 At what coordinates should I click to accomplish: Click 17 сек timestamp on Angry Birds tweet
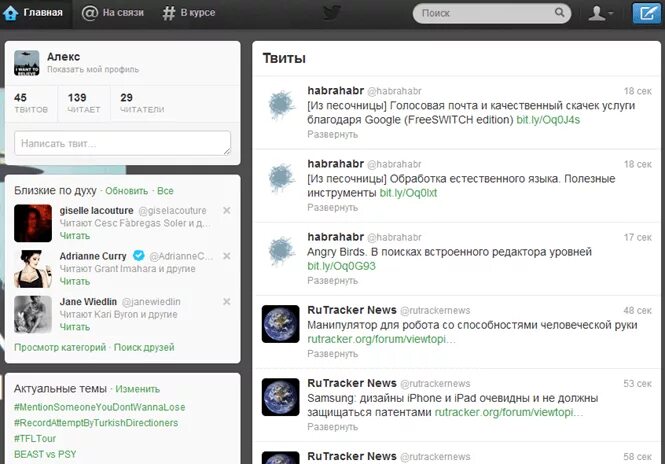[x=637, y=238]
